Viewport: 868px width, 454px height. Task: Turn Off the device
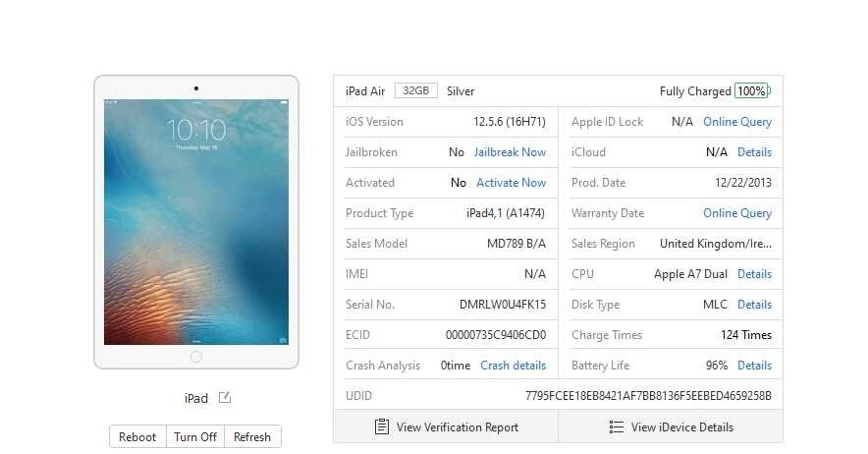(194, 437)
